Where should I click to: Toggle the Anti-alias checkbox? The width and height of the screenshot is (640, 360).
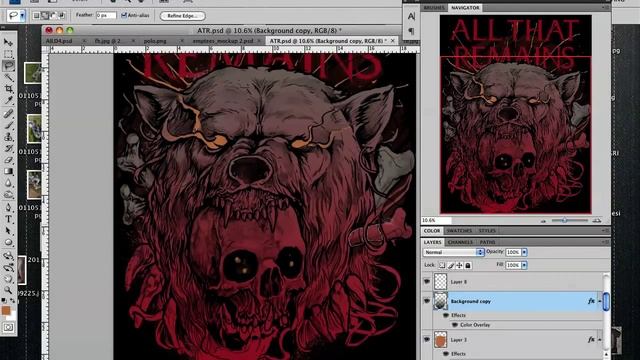tap(124, 16)
